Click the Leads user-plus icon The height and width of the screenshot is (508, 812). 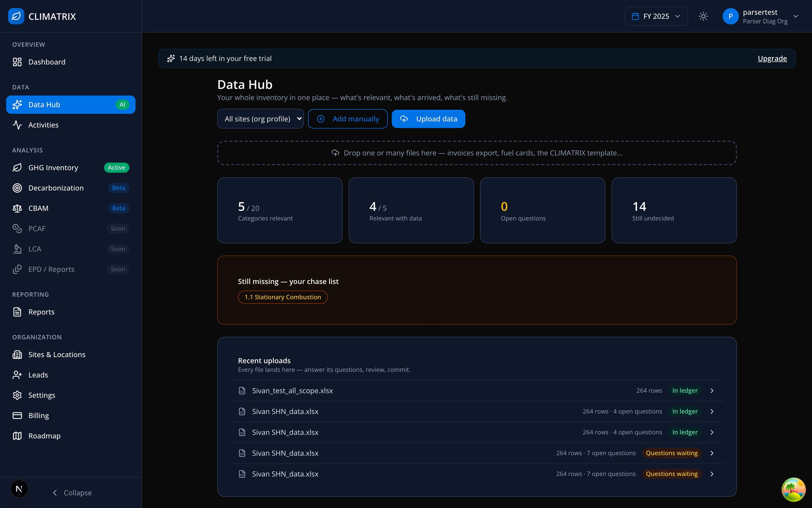pos(17,375)
